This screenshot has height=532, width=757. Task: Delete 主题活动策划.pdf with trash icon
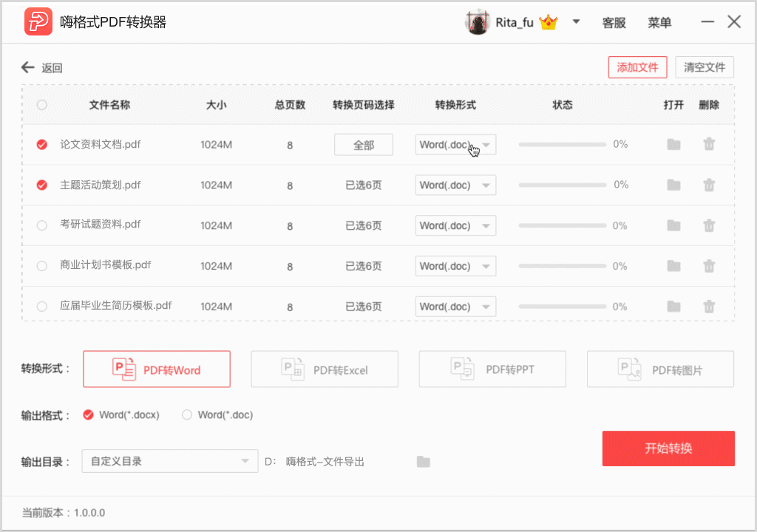pos(709,185)
